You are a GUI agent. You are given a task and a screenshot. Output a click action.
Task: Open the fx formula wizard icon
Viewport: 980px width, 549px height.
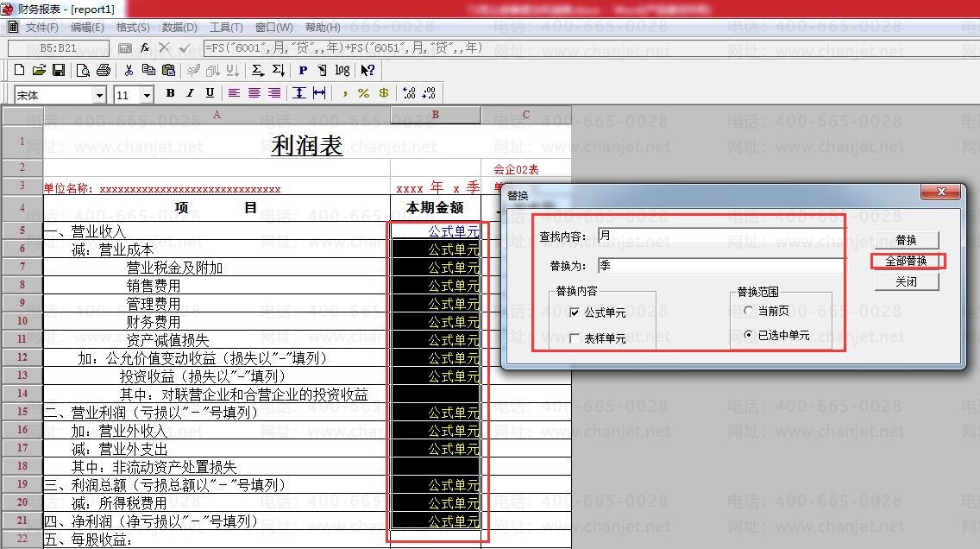coord(144,48)
